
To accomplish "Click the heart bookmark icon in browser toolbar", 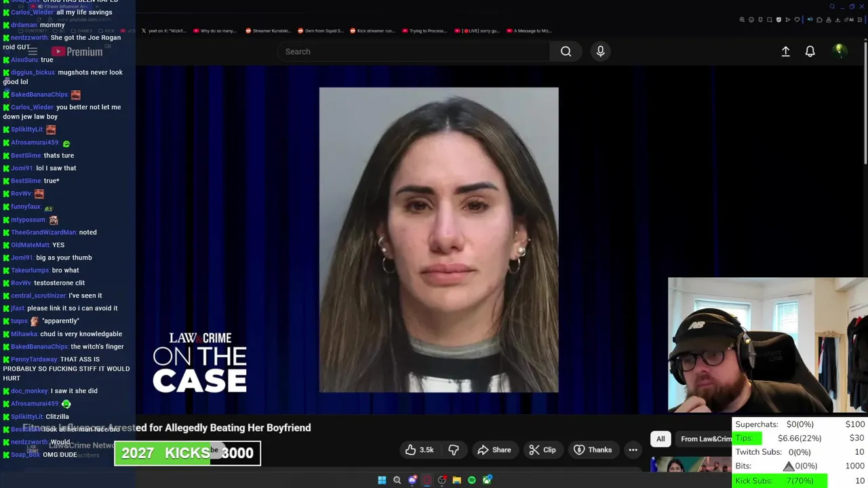I will click(x=797, y=20).
